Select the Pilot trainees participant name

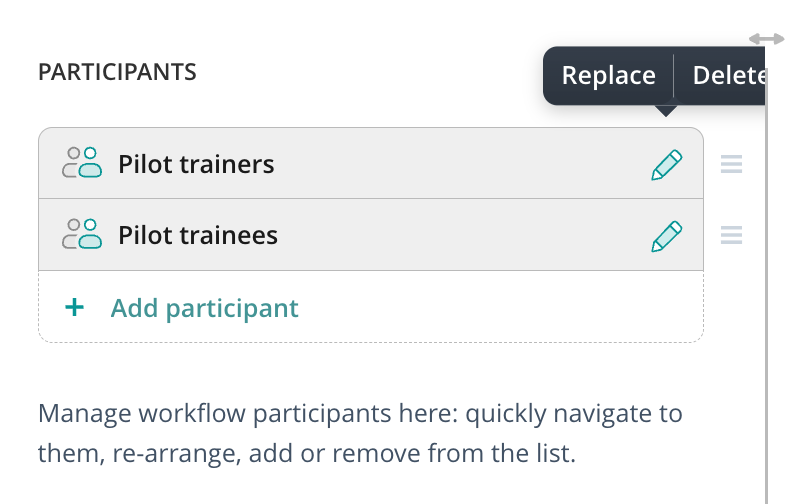198,236
